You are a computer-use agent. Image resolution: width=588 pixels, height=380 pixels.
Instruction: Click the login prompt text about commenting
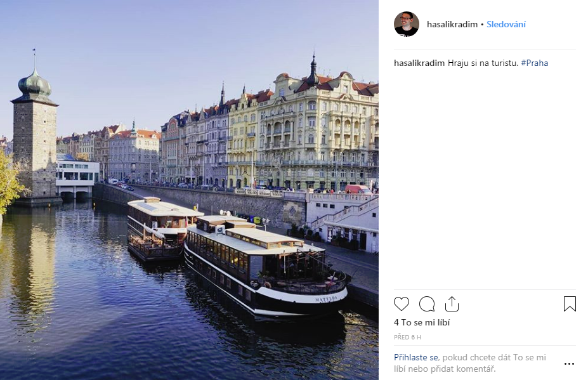(470, 363)
